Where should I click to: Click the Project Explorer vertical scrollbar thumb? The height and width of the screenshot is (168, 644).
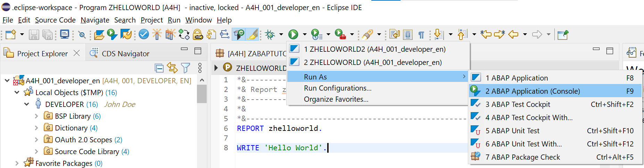point(202,94)
